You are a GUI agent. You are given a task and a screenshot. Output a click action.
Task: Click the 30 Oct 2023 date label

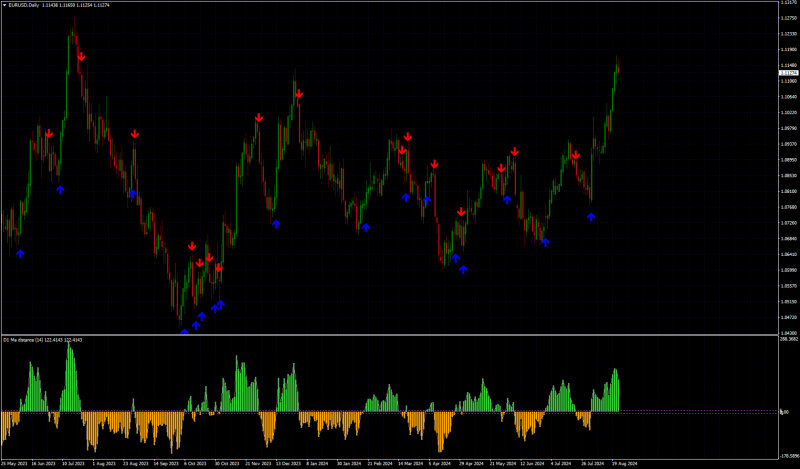(x=226, y=464)
